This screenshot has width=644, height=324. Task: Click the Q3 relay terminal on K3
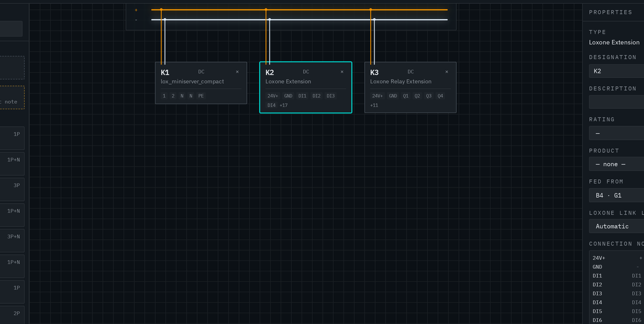point(429,96)
